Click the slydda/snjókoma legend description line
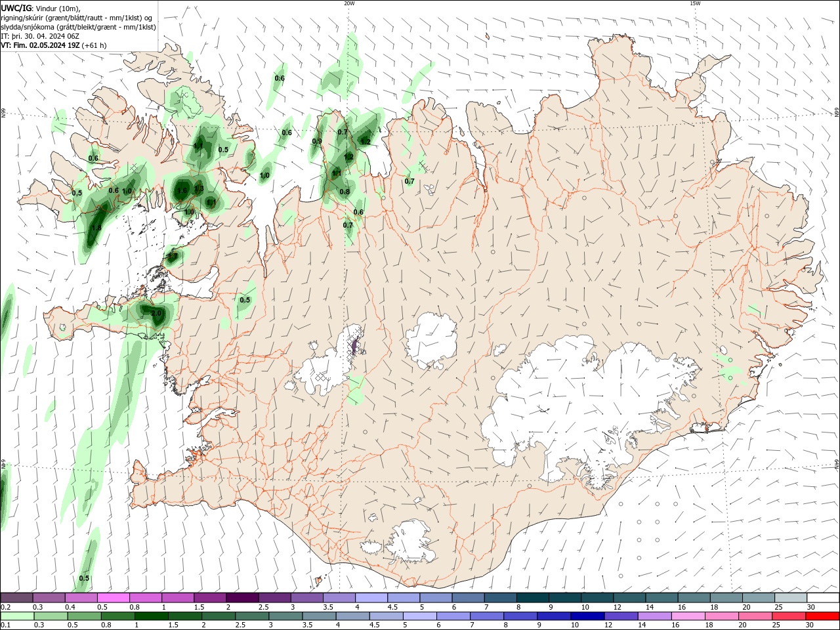 tap(78, 27)
